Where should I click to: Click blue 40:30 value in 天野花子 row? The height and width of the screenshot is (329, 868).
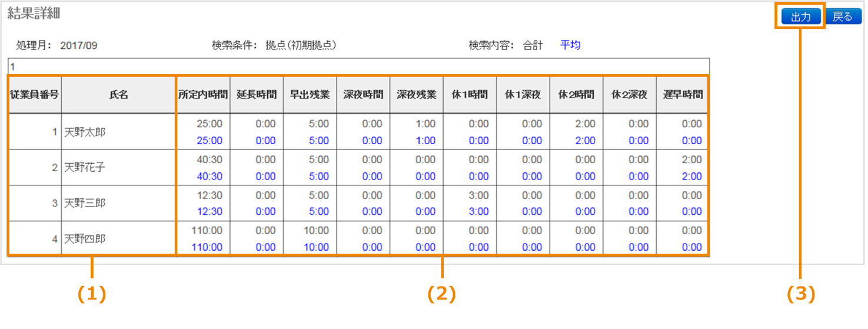click(x=209, y=176)
